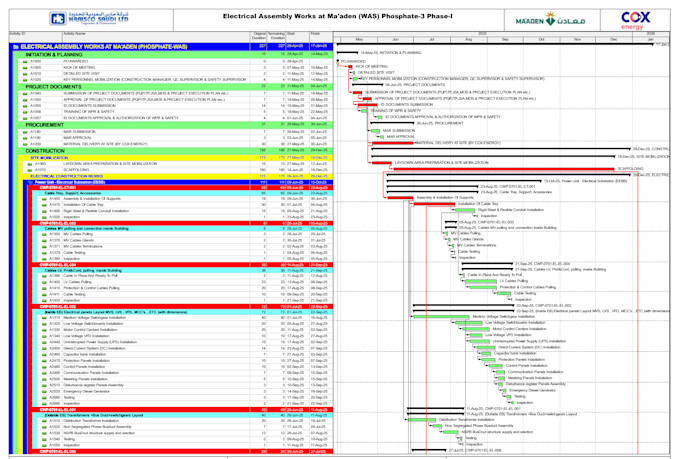Collapse the Cable Tray, Support, Accessories band
Viewport: 680px width, 459px height.
(183, 193)
